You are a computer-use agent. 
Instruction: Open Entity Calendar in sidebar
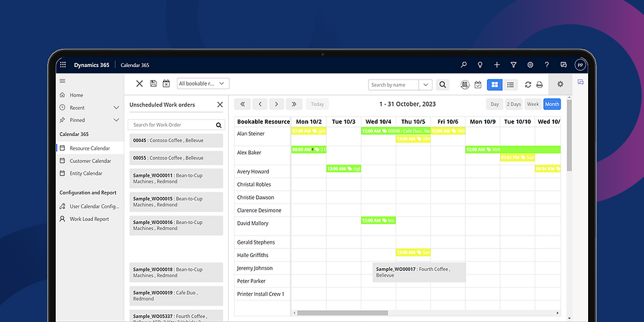(x=86, y=173)
